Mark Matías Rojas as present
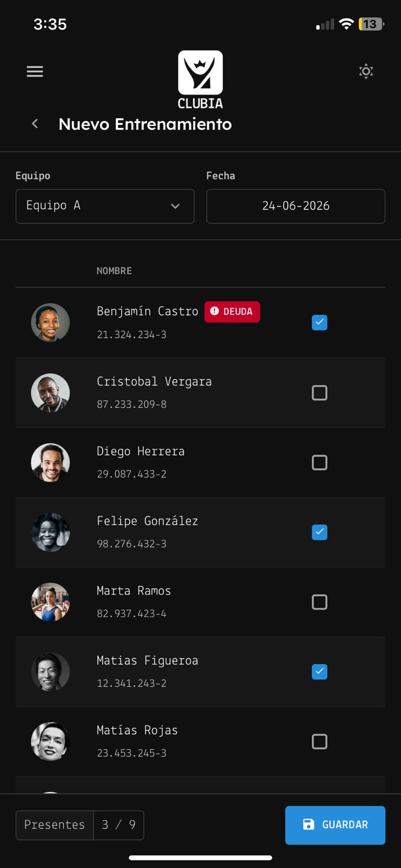 320,742
